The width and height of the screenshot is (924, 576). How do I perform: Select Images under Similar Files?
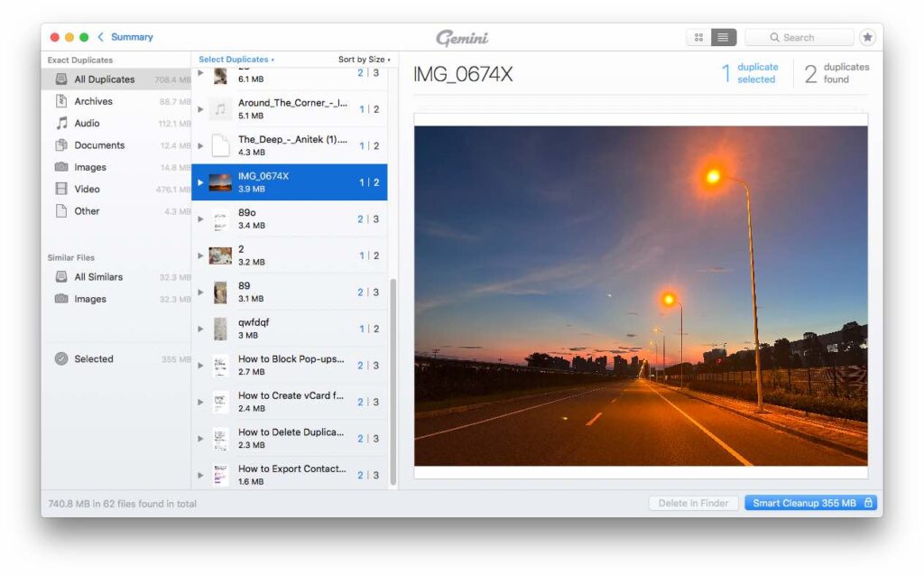coord(90,300)
